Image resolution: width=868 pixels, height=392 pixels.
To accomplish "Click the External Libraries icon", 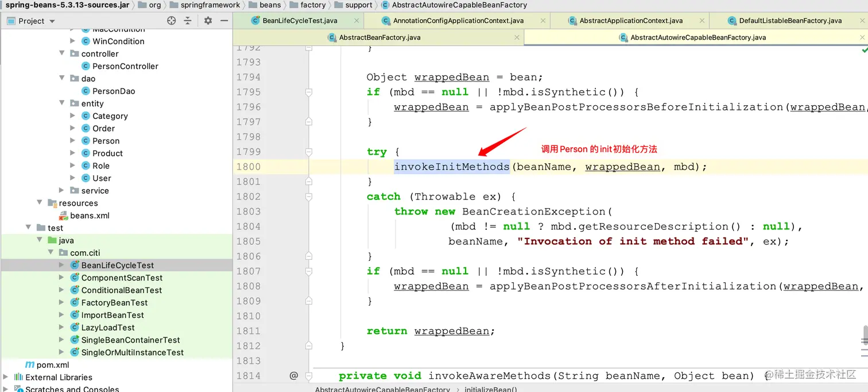I will tap(18, 377).
